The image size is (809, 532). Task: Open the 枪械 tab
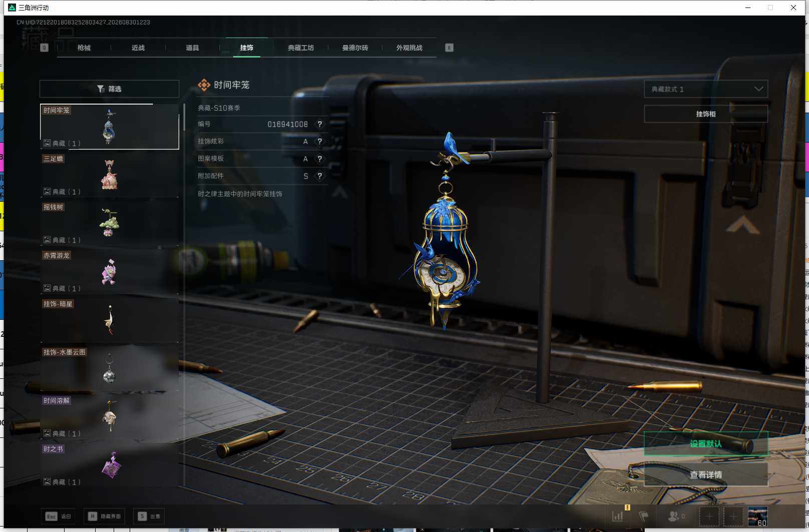click(x=84, y=48)
